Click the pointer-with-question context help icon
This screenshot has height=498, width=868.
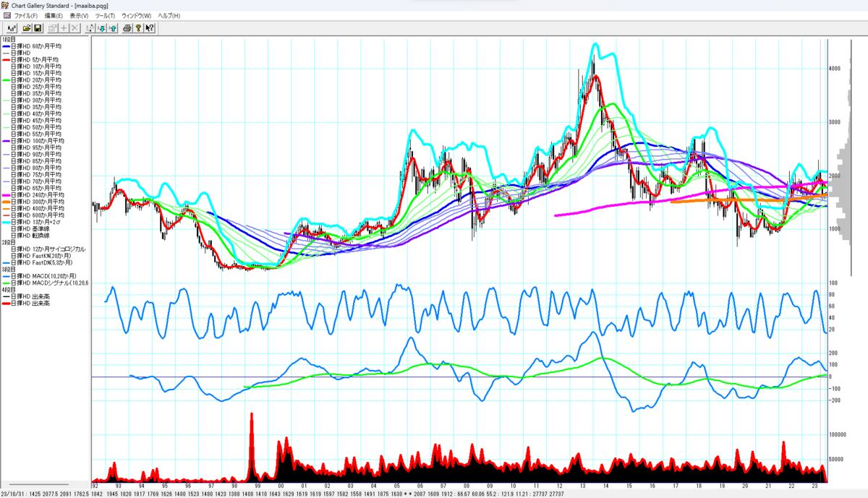pos(149,28)
